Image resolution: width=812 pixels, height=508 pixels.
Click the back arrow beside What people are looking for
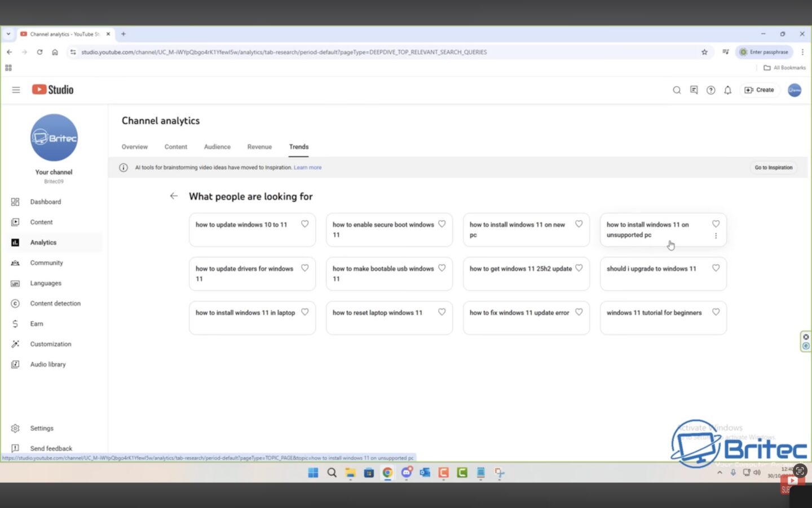(174, 196)
